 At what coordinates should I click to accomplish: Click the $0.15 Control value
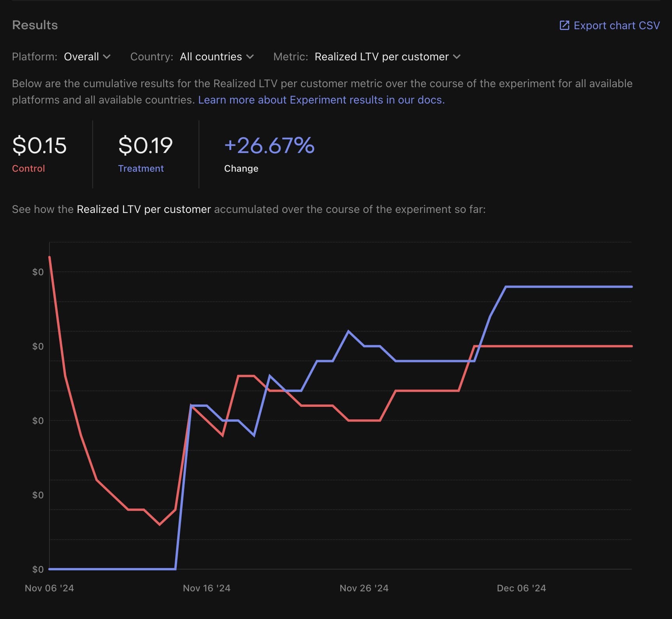39,146
